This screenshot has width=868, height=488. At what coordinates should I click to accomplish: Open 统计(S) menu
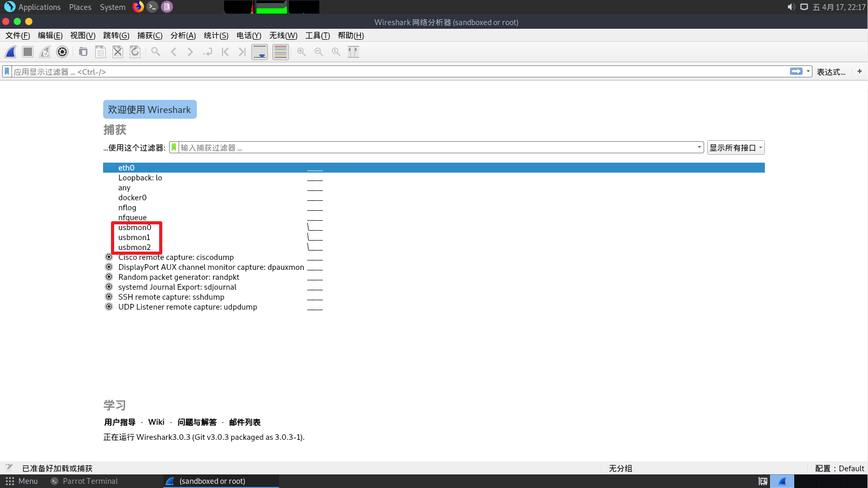[216, 36]
